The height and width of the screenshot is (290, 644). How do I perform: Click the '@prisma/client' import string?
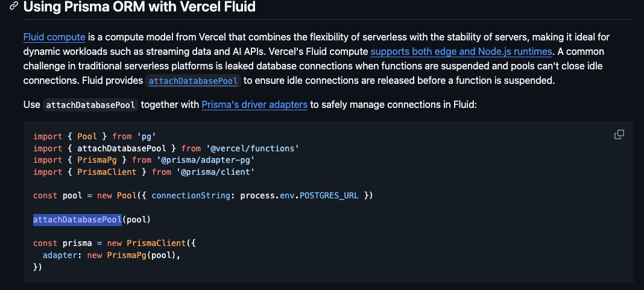coord(213,172)
